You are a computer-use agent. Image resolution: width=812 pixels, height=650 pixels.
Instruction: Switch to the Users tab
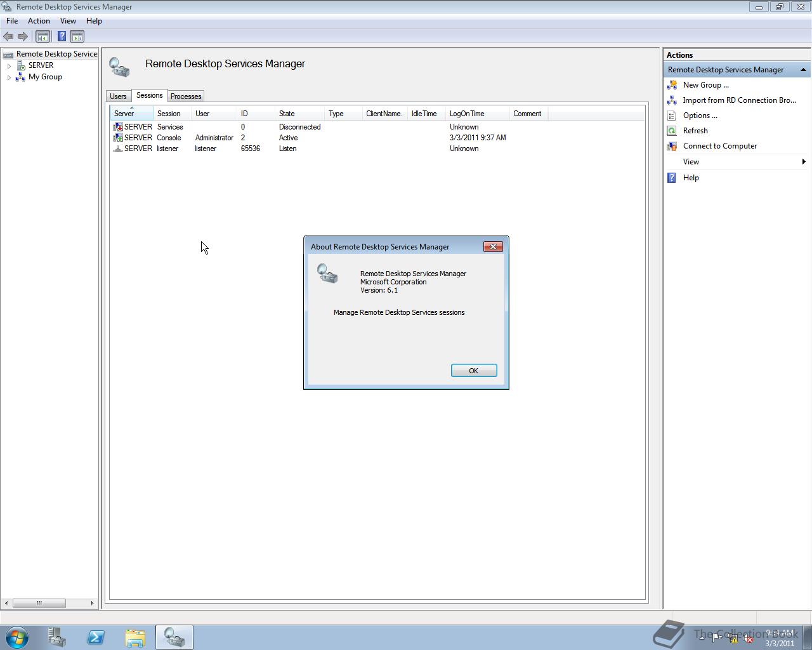[x=118, y=96]
